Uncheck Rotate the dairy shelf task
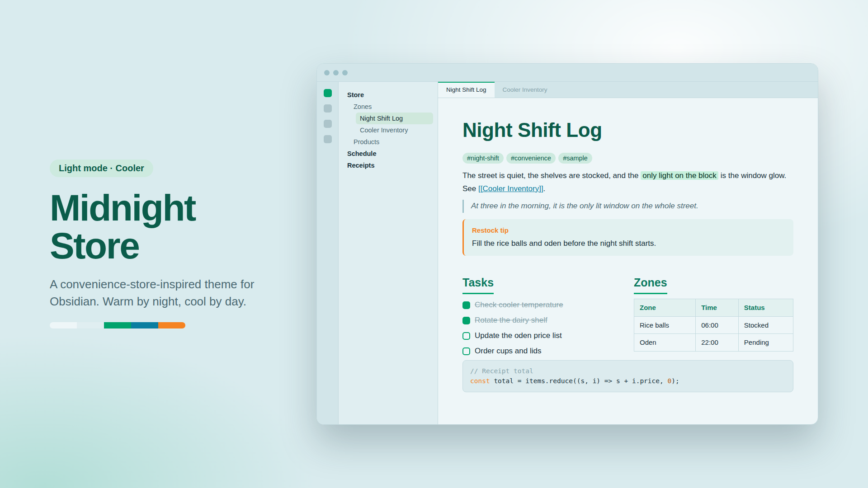This screenshot has height=488, width=868. [x=467, y=321]
